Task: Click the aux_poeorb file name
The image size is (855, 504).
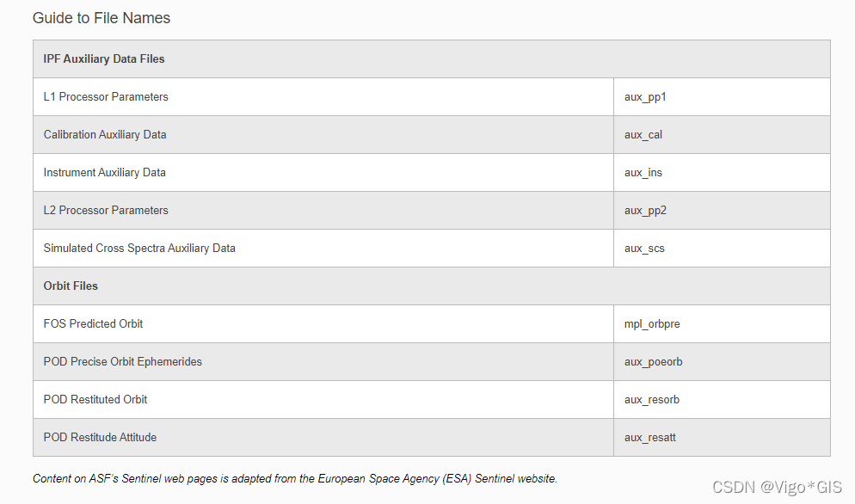Action: click(653, 361)
